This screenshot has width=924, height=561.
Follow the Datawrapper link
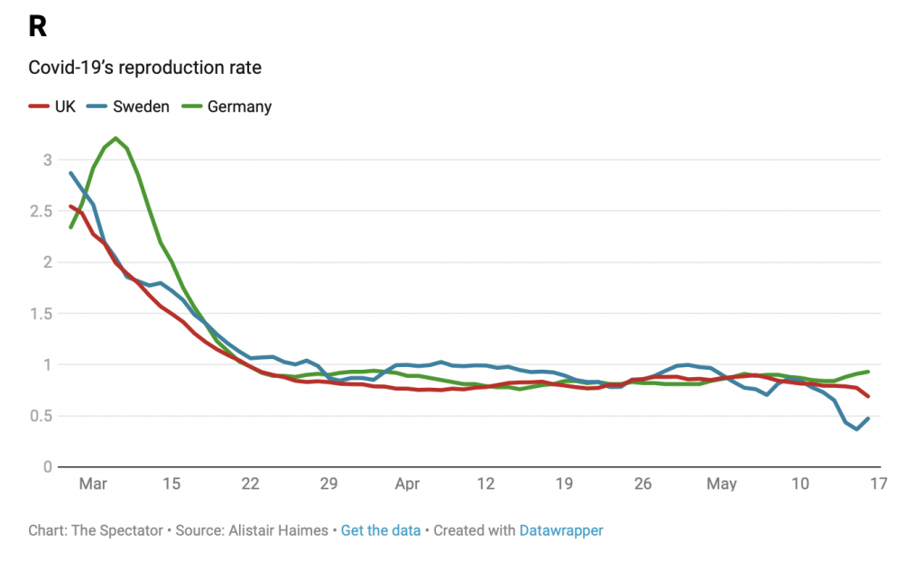[560, 530]
